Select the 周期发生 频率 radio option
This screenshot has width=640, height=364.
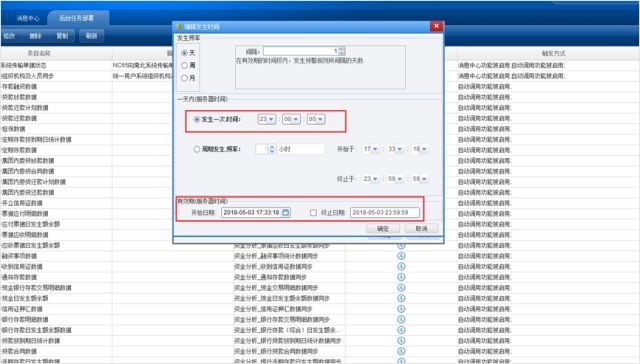tap(197, 149)
